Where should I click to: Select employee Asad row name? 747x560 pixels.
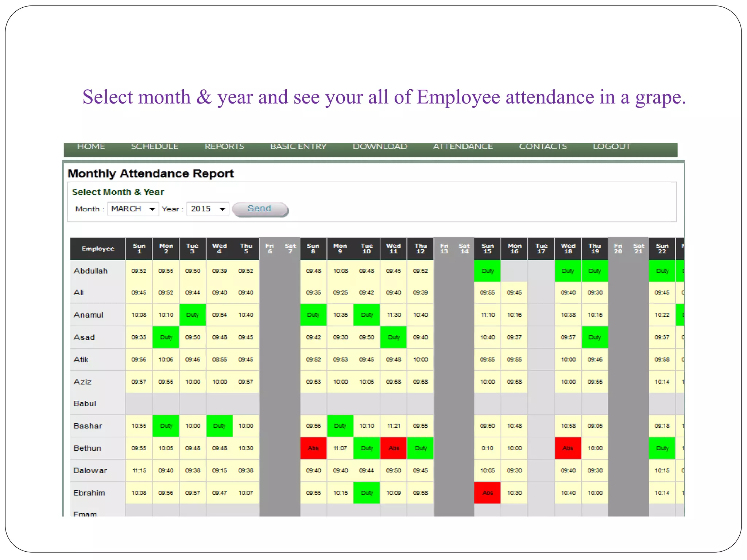tap(84, 337)
